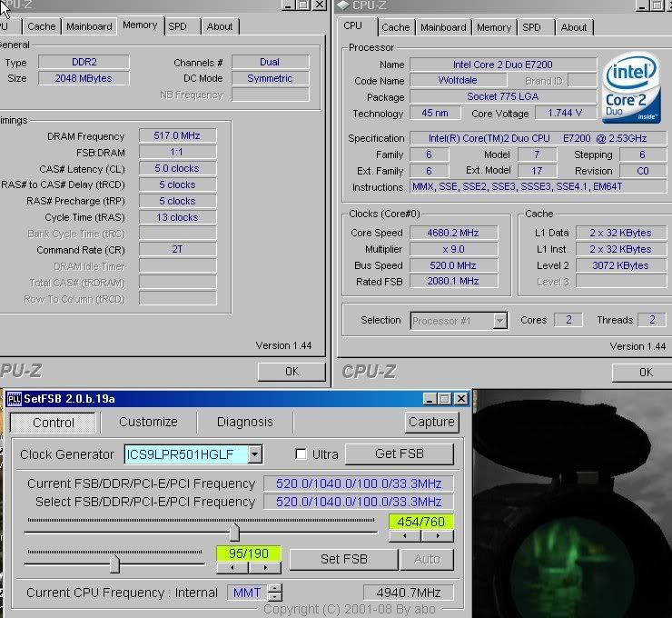
Task: Click the Instructions MMX, SSE list field
Action: pos(538,186)
